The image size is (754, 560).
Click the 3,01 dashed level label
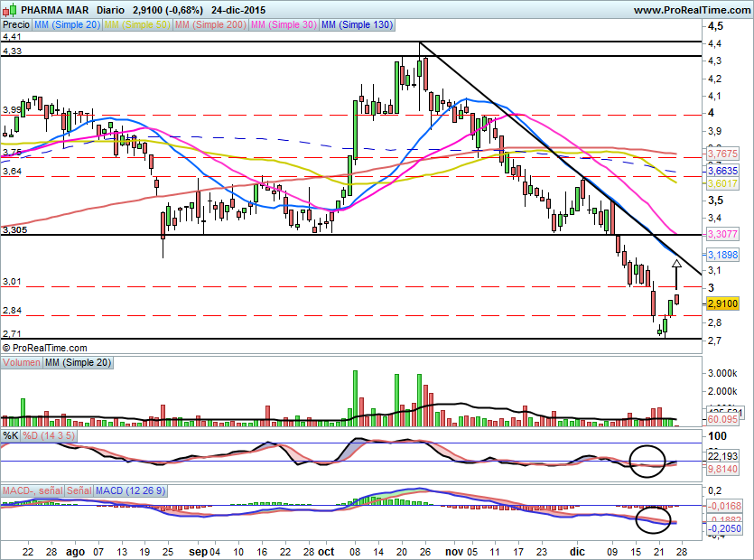(x=12, y=282)
